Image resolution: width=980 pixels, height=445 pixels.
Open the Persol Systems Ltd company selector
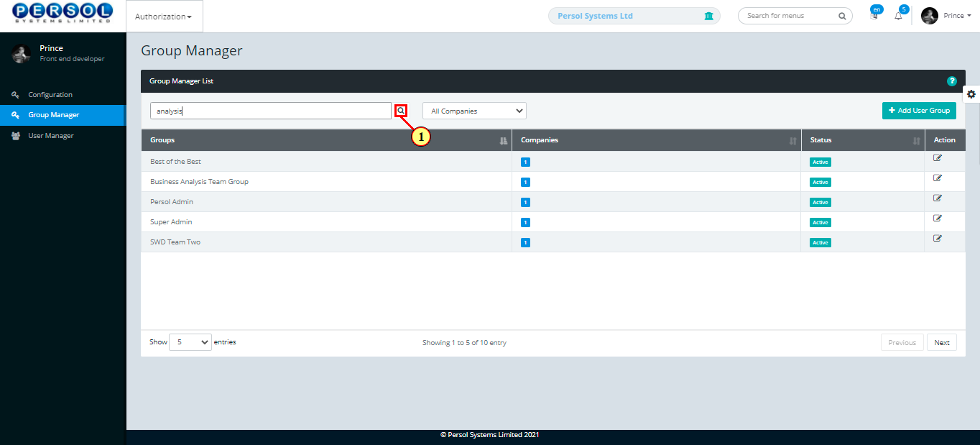[x=635, y=16]
